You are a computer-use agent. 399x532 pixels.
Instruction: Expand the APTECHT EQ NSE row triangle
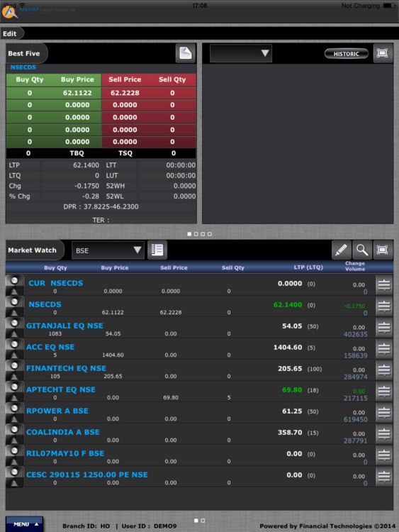coord(14,397)
